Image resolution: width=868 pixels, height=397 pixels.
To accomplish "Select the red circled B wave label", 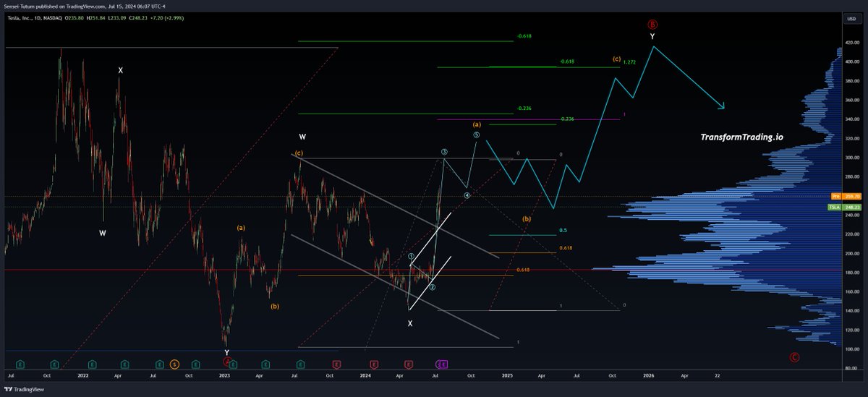I will point(653,23).
